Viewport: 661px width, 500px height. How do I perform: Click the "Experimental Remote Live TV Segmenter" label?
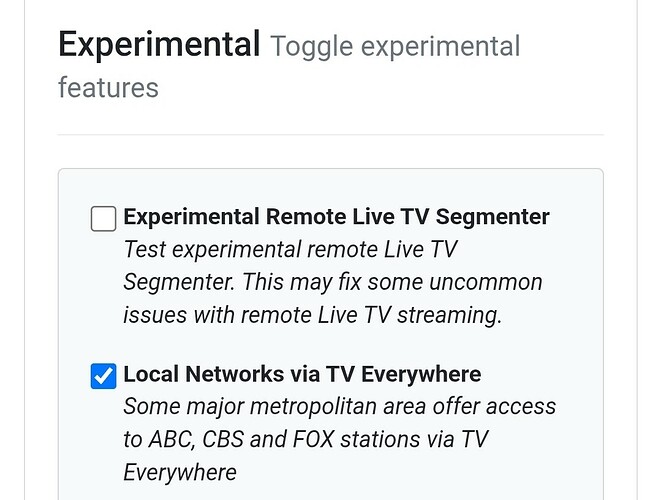pos(336,217)
